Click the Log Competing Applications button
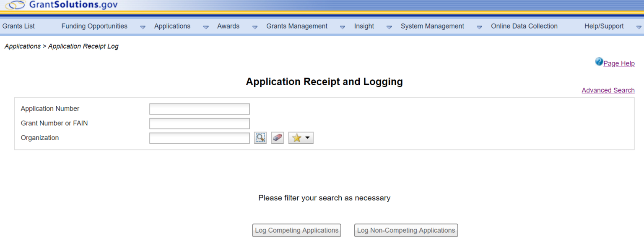This screenshot has height=252, width=644. (x=296, y=231)
